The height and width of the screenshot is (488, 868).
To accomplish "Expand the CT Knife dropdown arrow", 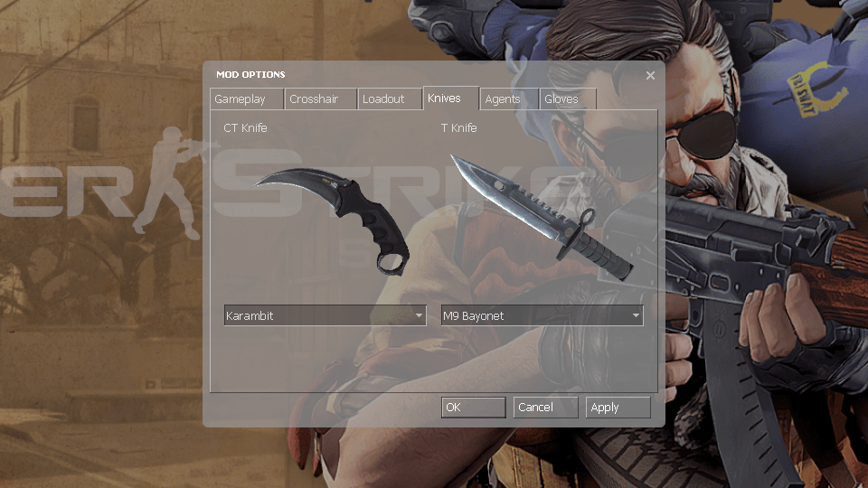I will [419, 316].
